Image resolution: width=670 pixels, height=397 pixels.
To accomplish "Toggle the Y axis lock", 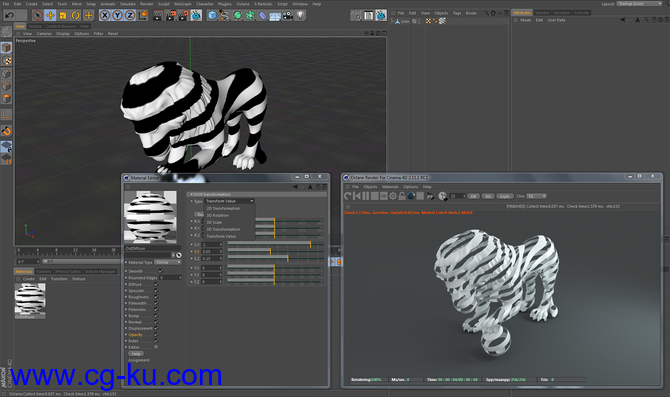I will pos(118,15).
